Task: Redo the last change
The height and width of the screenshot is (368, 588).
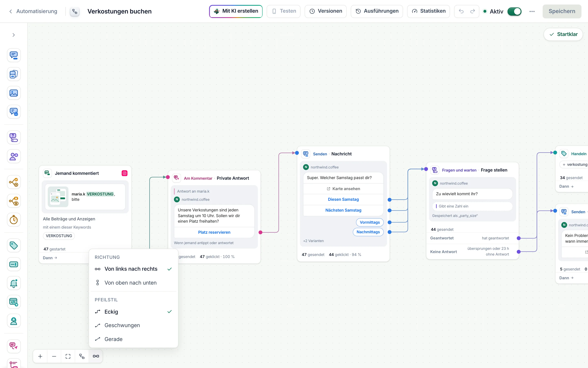Action: pyautogui.click(x=473, y=11)
